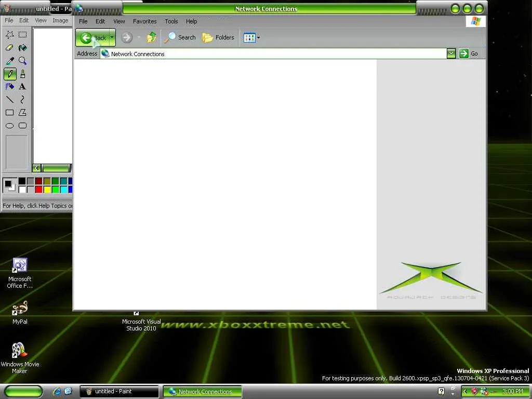Pick the cyan color in Paint's palette

coord(63,189)
